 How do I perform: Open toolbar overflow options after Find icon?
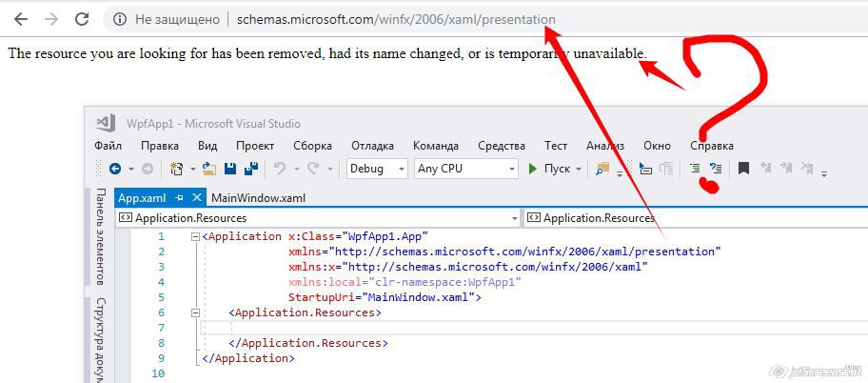pyautogui.click(x=620, y=173)
